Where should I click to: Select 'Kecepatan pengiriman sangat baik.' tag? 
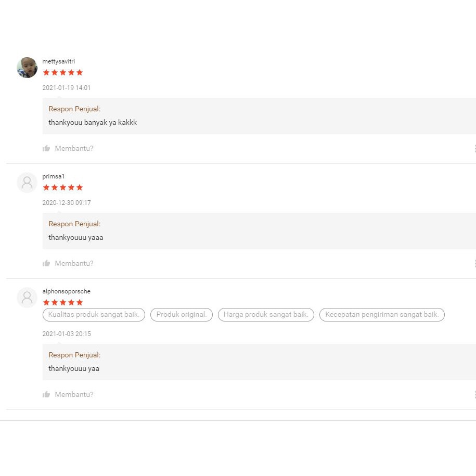point(382,314)
